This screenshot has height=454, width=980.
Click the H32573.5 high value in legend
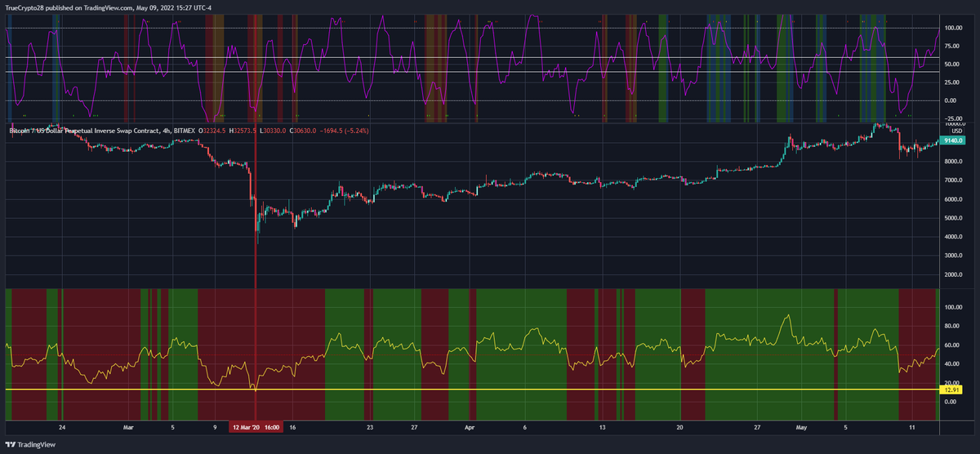point(241,129)
